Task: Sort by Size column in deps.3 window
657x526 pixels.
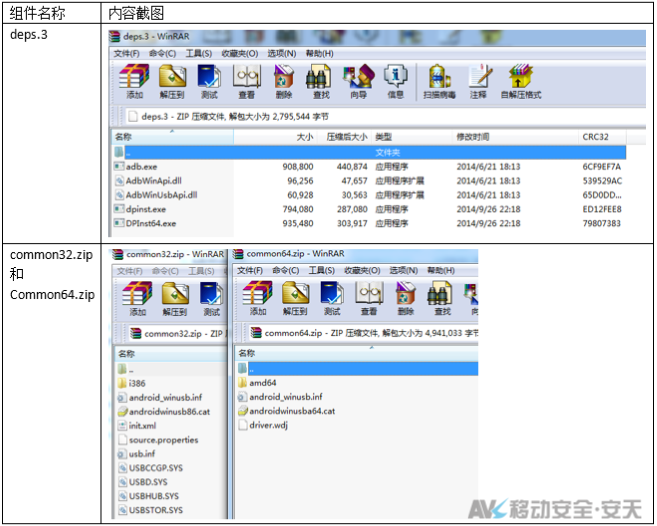Action: 275,137
